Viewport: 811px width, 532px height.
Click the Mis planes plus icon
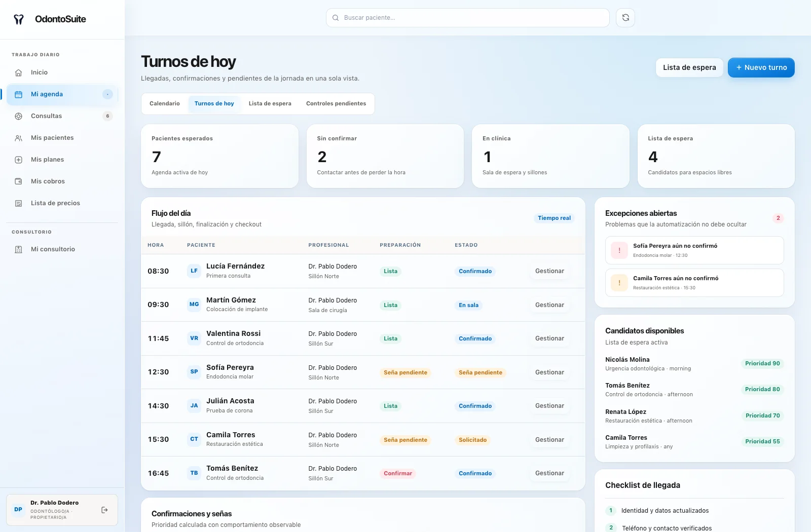[19, 160]
